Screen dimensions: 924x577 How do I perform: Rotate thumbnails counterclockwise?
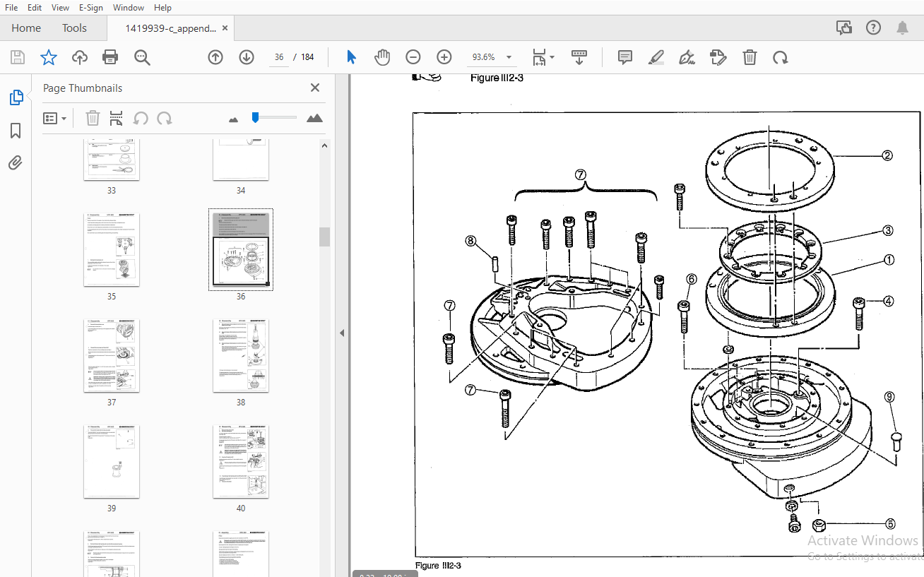(141, 119)
